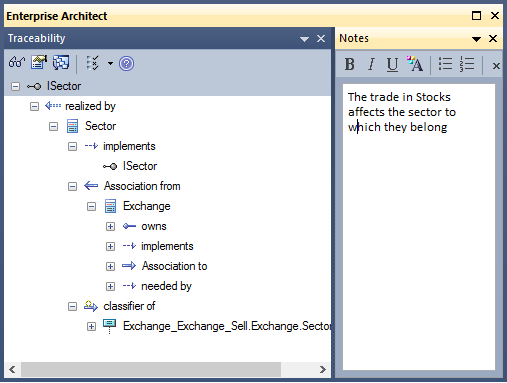Click horizontal scrollbar right arrow in Traceability
This screenshot has height=383, width=507.
(322, 369)
